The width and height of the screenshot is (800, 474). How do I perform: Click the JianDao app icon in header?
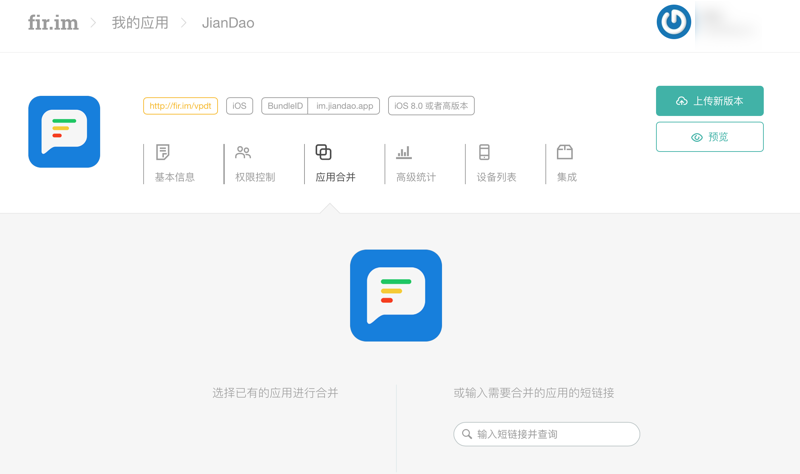click(x=64, y=132)
